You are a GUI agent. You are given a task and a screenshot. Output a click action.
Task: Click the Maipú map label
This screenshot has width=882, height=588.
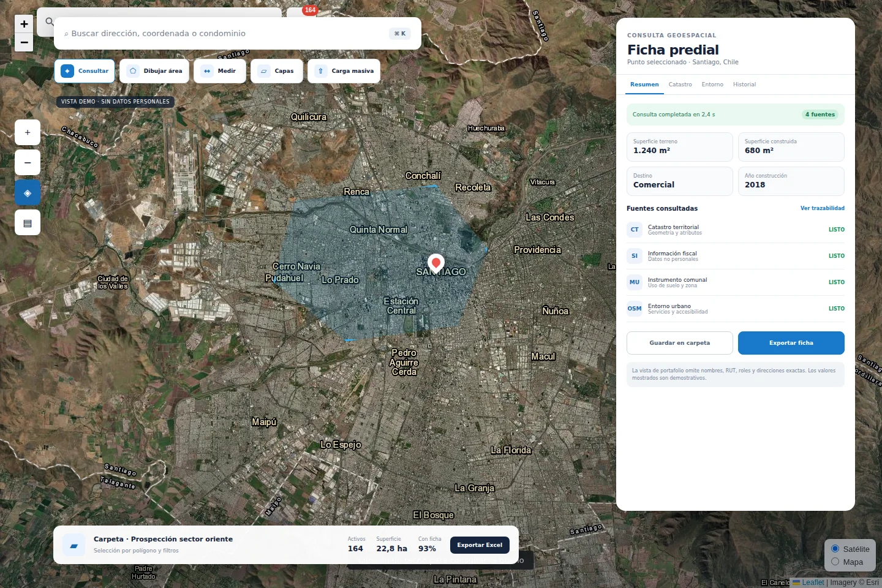click(264, 422)
